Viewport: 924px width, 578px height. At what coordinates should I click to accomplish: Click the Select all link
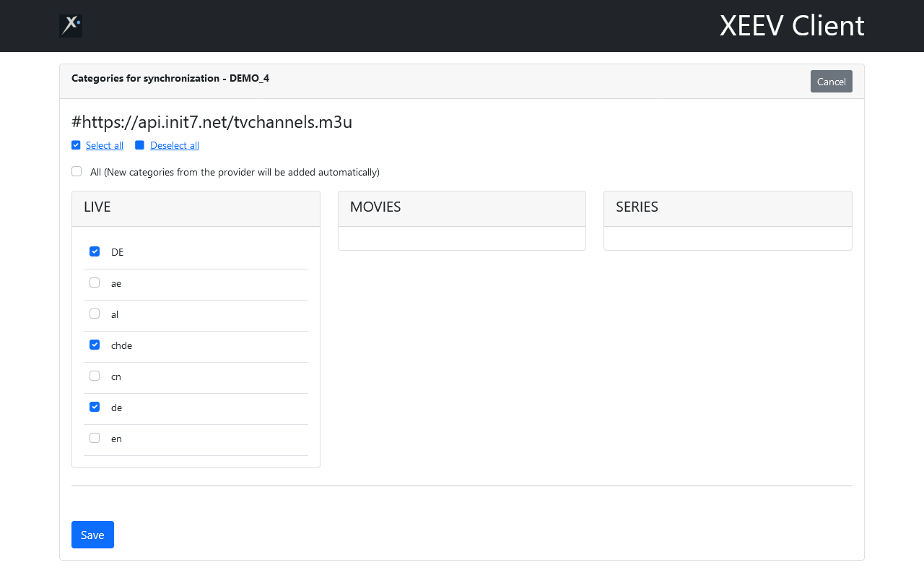tap(105, 145)
